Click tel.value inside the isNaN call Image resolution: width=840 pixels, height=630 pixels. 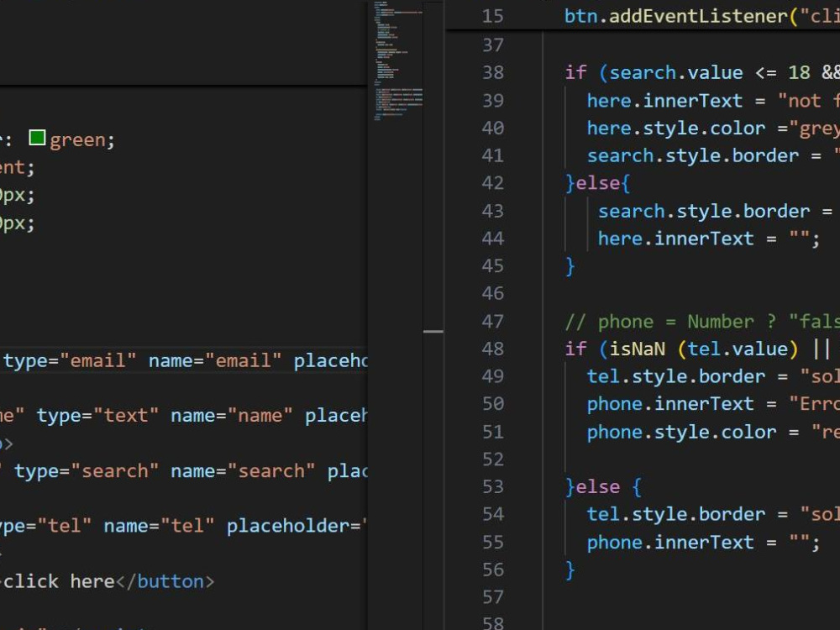[738, 349]
